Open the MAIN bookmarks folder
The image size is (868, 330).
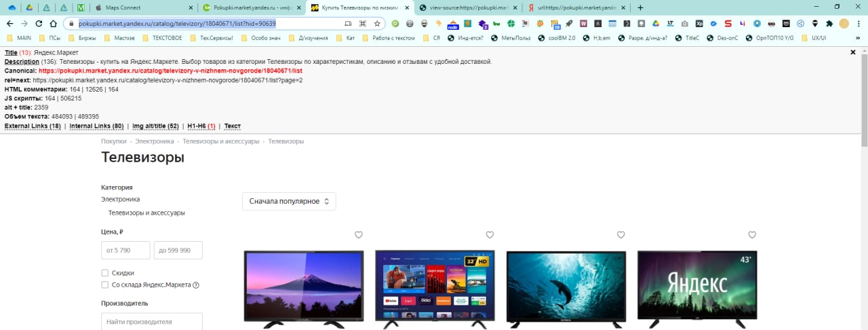(x=18, y=38)
